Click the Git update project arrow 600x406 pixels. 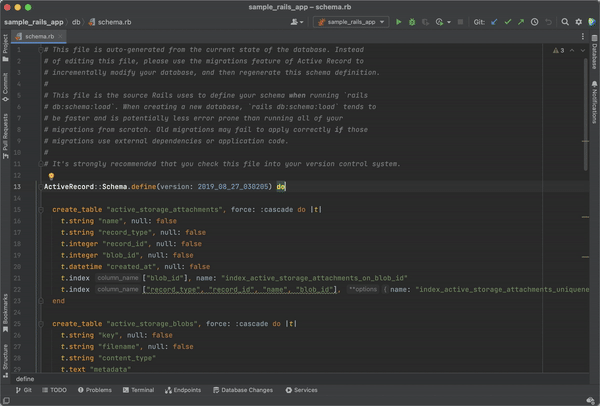click(x=493, y=21)
